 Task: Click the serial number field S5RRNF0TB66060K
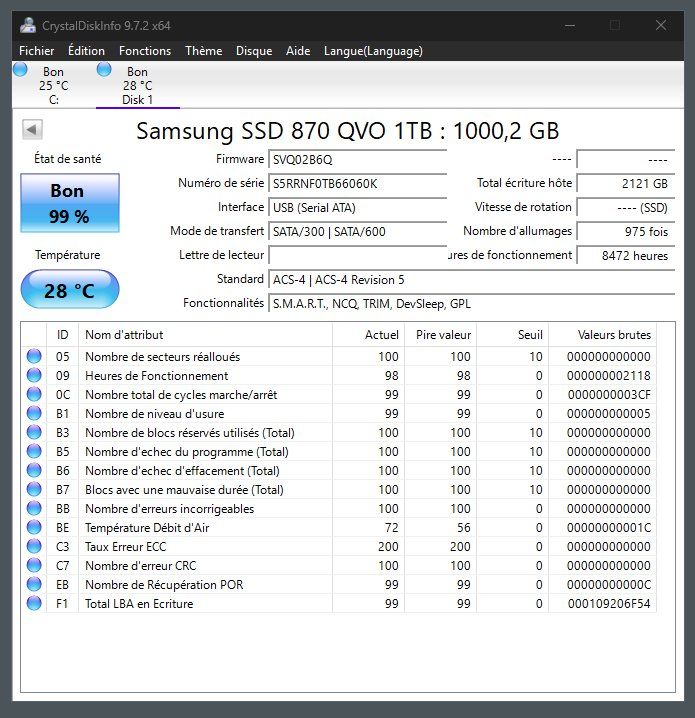click(x=357, y=184)
